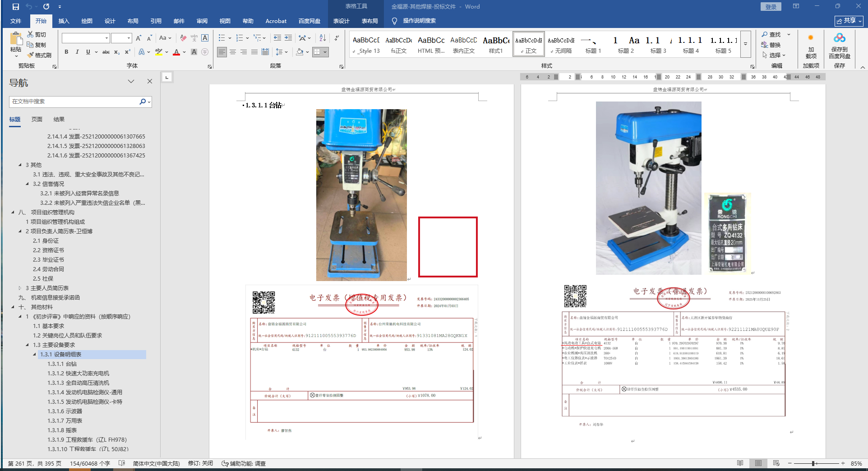Switch to 页面 navigation tab
This screenshot has width=868, height=471.
pyautogui.click(x=37, y=120)
